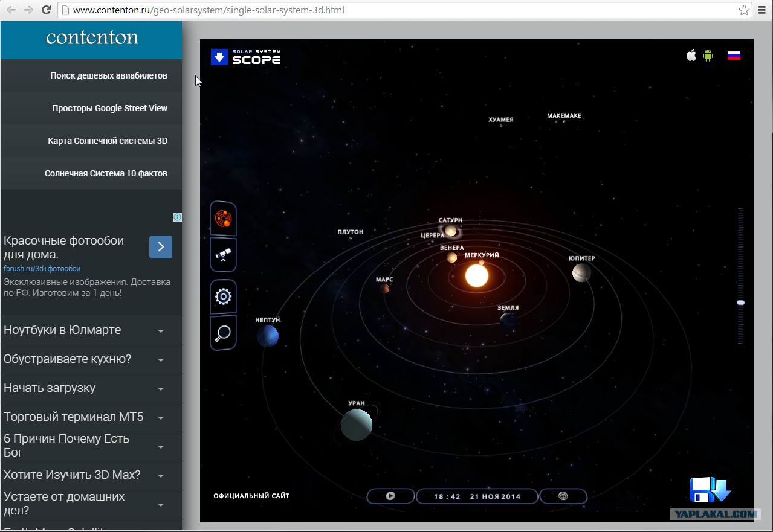Select the planet Меркурий
The height and width of the screenshot is (532, 773).
[x=482, y=262]
